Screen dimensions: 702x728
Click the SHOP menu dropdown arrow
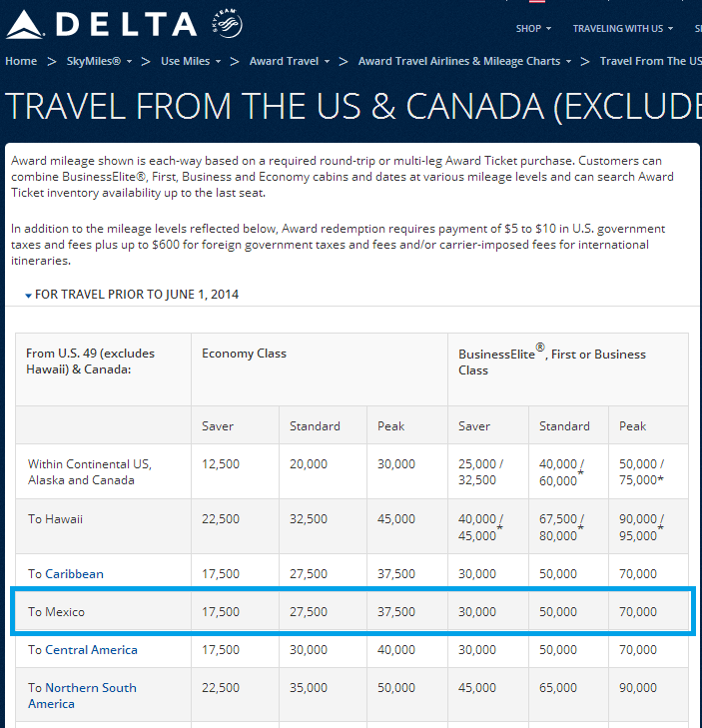pos(548,29)
